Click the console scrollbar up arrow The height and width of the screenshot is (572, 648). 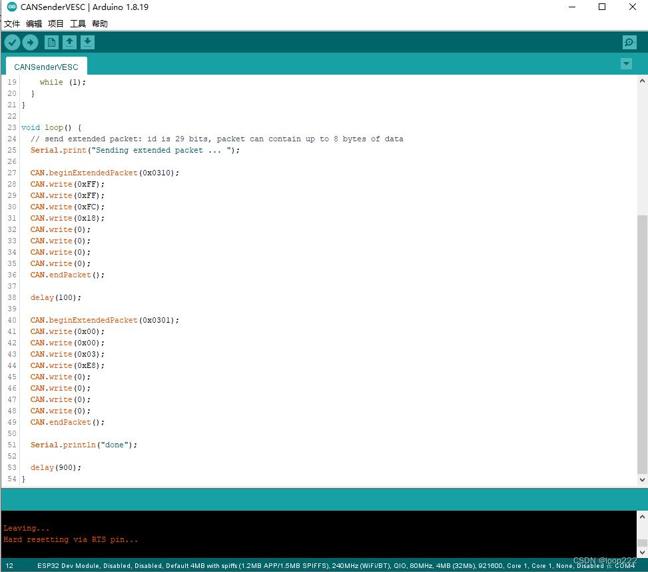click(x=642, y=517)
